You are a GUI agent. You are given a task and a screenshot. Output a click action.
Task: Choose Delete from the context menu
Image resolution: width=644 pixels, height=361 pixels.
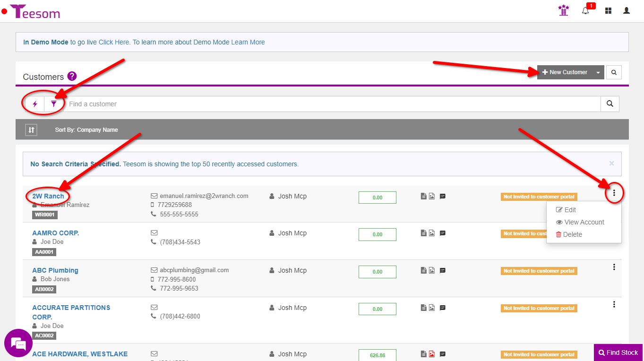click(x=569, y=234)
